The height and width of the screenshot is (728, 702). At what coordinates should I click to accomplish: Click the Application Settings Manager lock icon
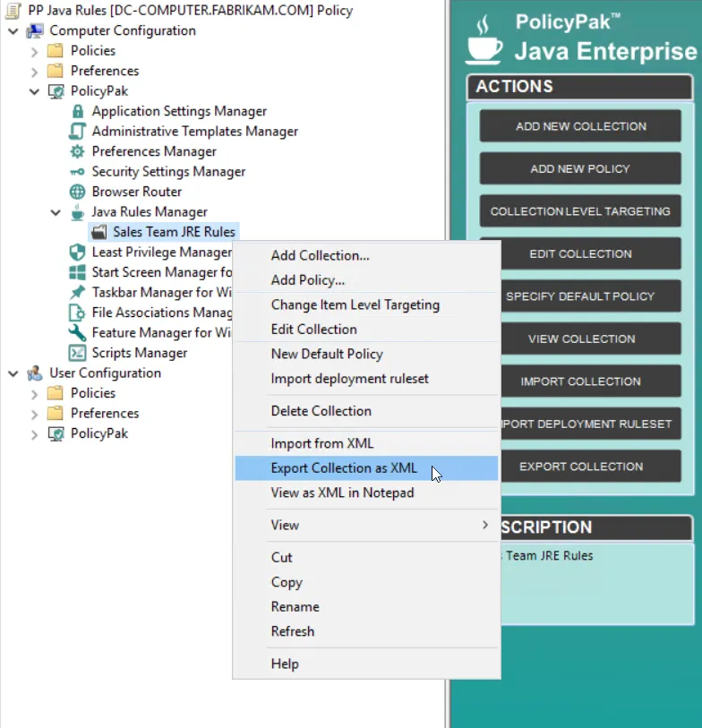[x=78, y=111]
